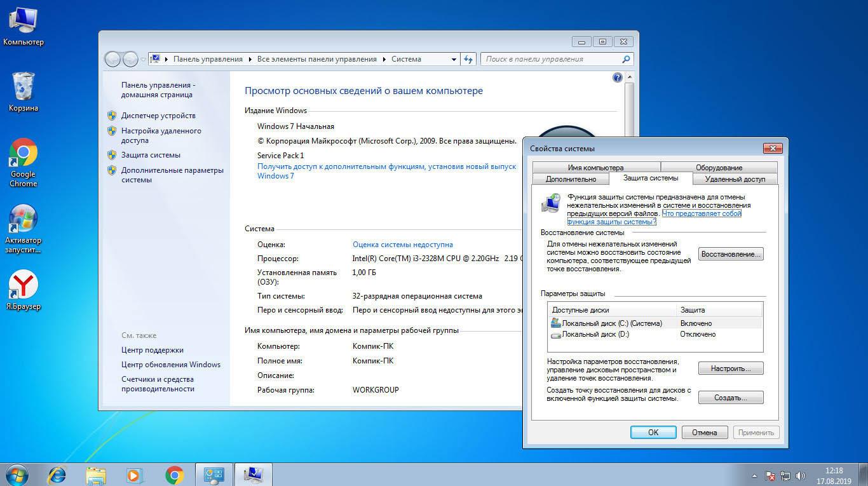Viewport: 868px width, 486px height.
Task: Click the search magnifier icon
Action: [x=626, y=59]
